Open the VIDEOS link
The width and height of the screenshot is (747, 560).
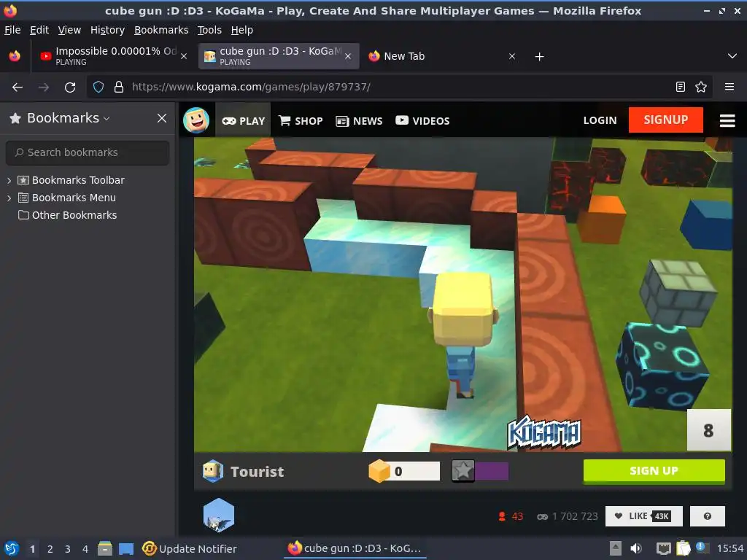(422, 121)
